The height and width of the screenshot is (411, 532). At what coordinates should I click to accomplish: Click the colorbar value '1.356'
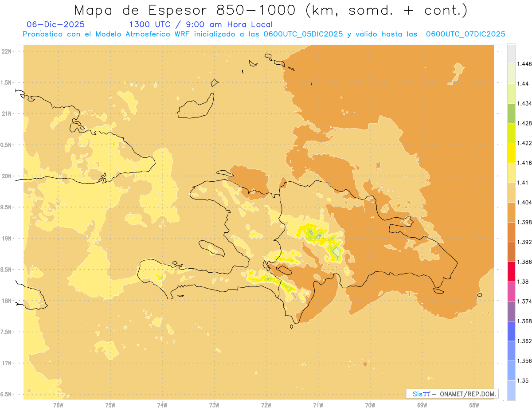[524, 360]
